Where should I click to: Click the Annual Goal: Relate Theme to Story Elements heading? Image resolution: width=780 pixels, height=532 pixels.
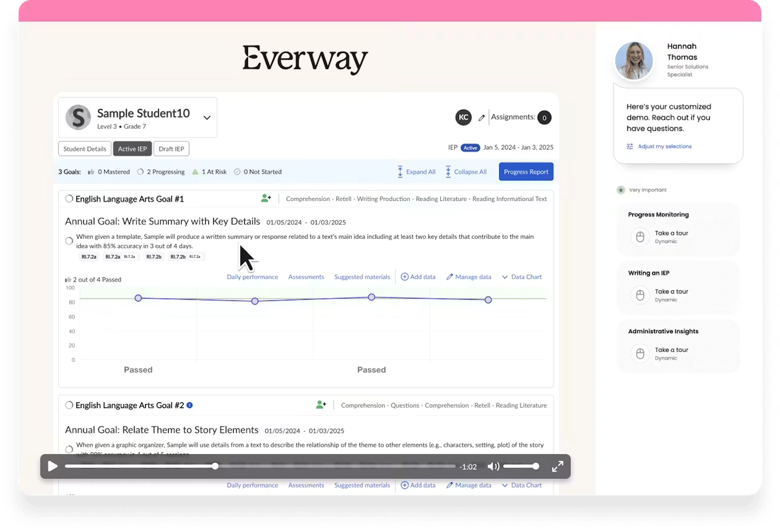(162, 430)
